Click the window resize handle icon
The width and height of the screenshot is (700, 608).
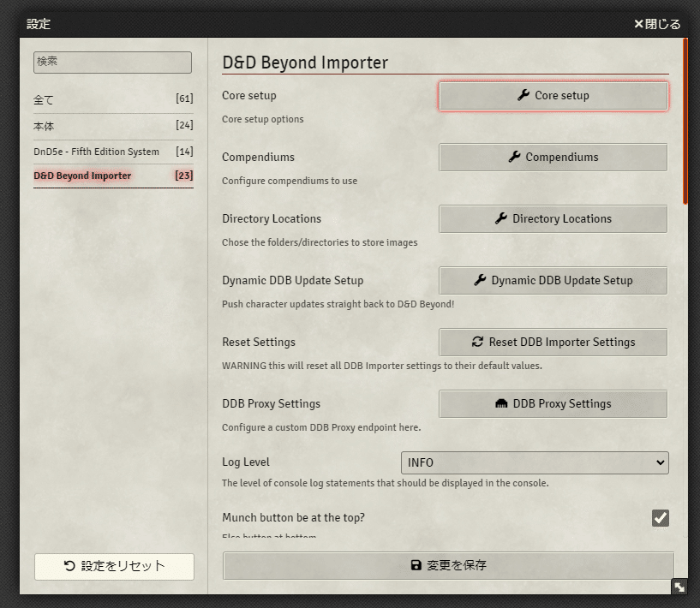click(x=679, y=587)
